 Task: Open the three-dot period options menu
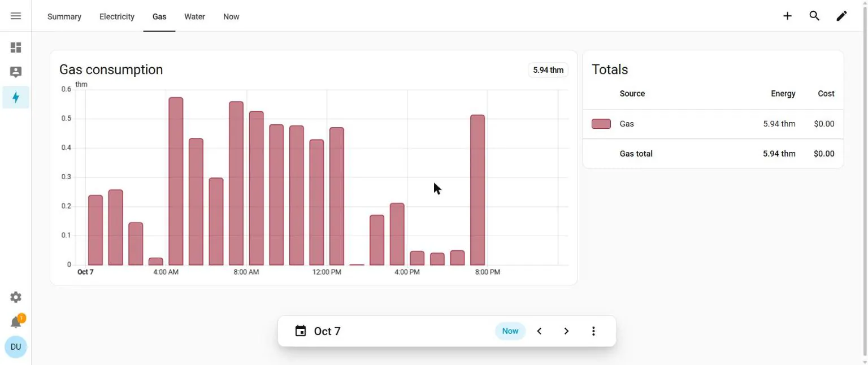tap(593, 331)
